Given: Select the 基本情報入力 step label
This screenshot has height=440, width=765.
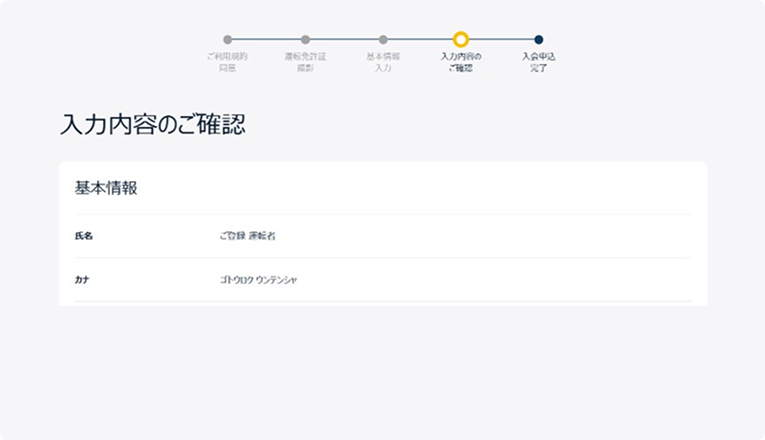Looking at the screenshot, I should [x=383, y=62].
